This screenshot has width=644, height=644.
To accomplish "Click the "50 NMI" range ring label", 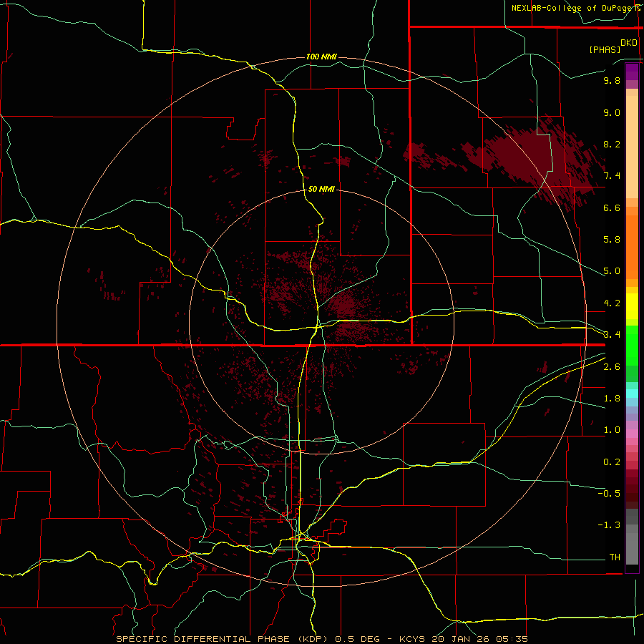I will (x=321, y=189).
